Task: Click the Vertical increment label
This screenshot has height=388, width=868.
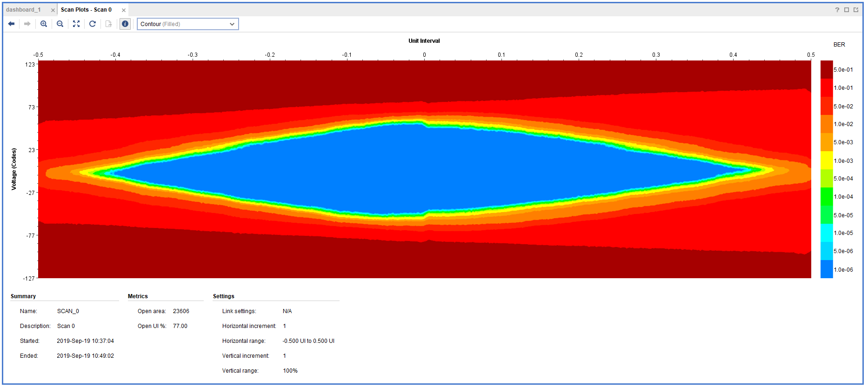Action: 246,356
